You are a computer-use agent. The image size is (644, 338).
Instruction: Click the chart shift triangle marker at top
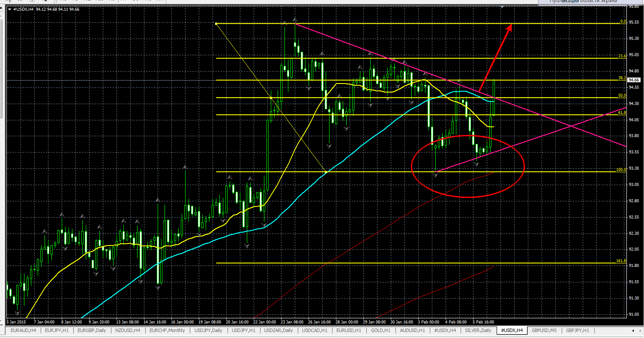502,7
